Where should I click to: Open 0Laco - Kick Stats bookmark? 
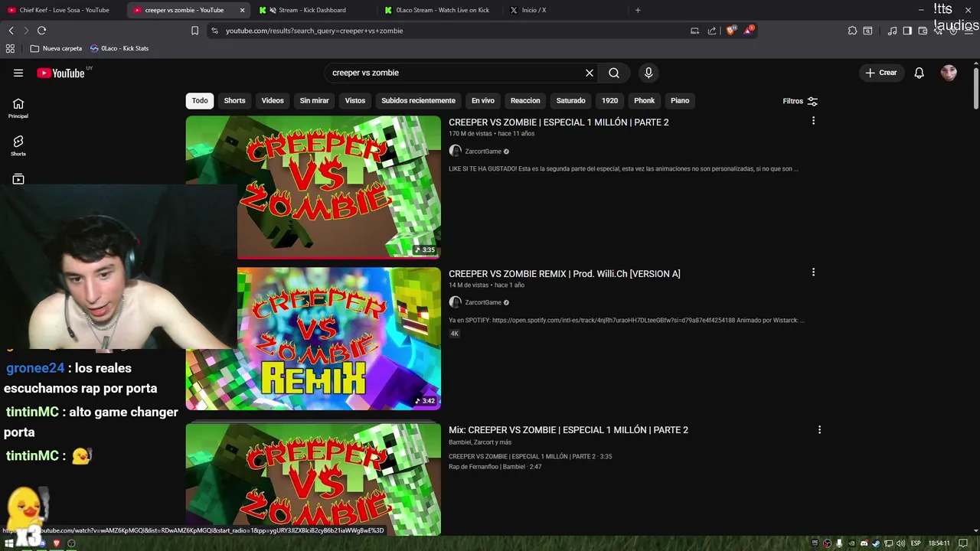click(119, 48)
